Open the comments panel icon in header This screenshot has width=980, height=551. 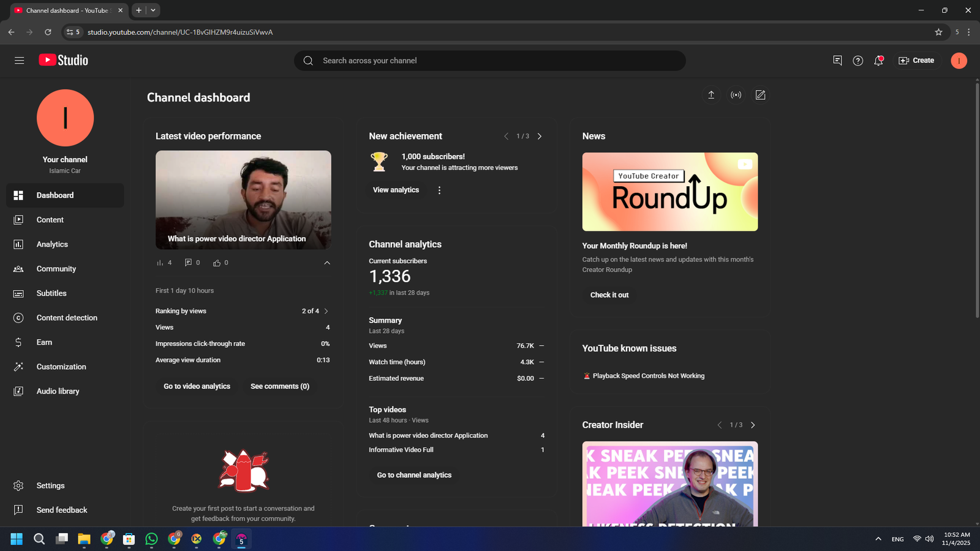point(837,61)
